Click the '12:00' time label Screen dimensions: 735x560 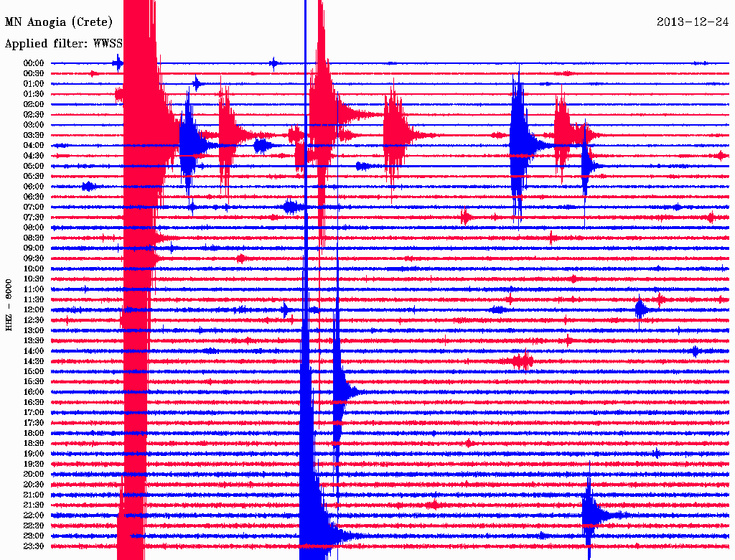pos(34,309)
